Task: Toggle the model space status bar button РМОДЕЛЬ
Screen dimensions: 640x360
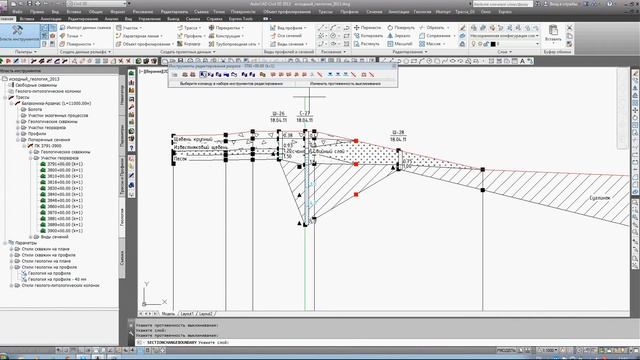Action: tap(507, 350)
